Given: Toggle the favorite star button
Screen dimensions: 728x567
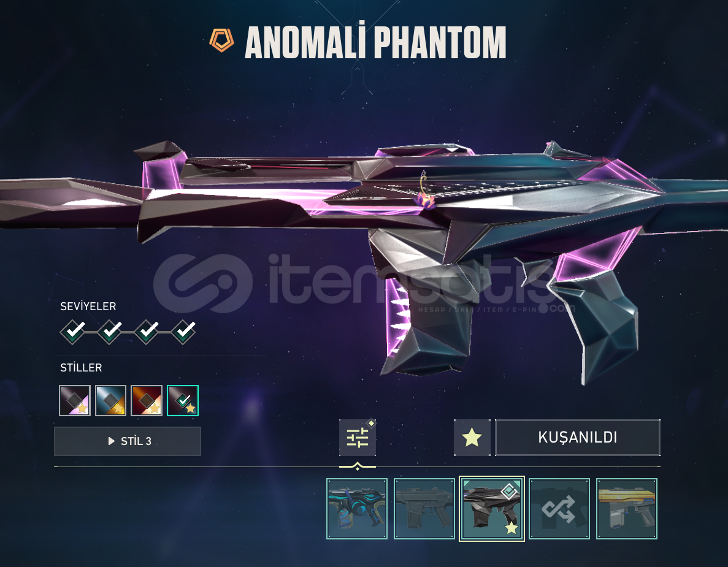Looking at the screenshot, I should pyautogui.click(x=472, y=438).
